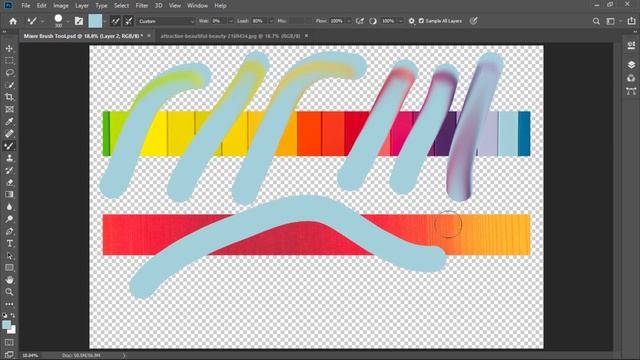Open the workspace switcher icon

[611, 21]
